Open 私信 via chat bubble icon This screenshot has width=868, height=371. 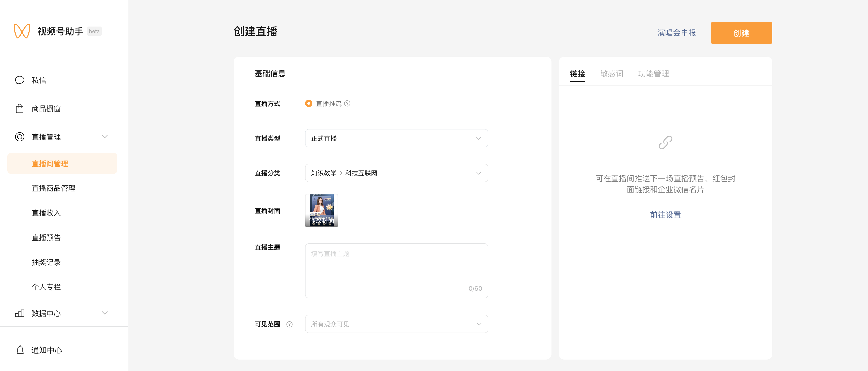pyautogui.click(x=19, y=80)
